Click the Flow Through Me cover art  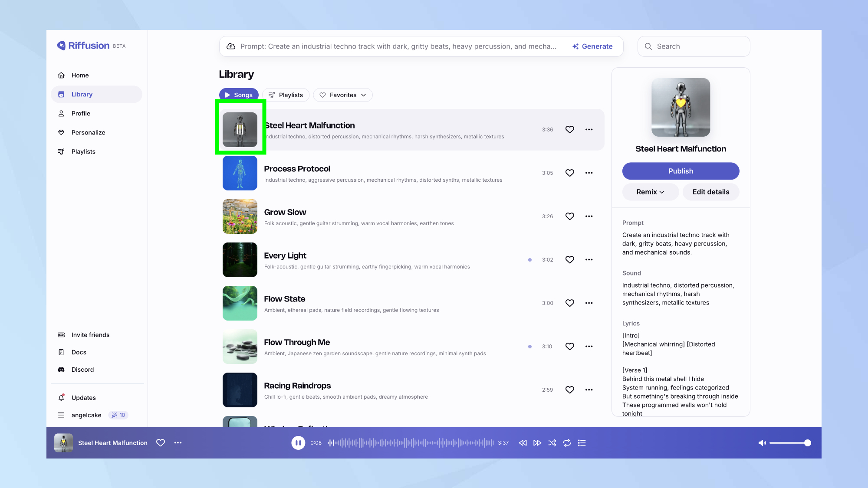[240, 347]
